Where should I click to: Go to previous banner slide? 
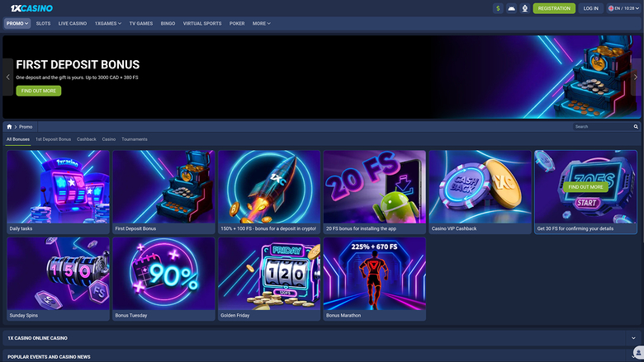7,77
